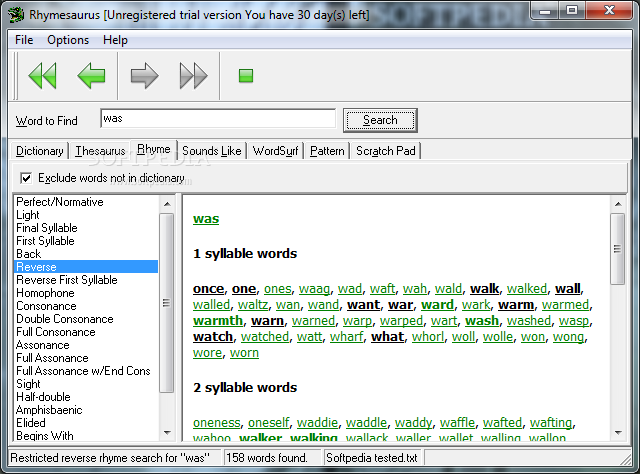
Task: Open the word link "waffle"
Action: 457,423
